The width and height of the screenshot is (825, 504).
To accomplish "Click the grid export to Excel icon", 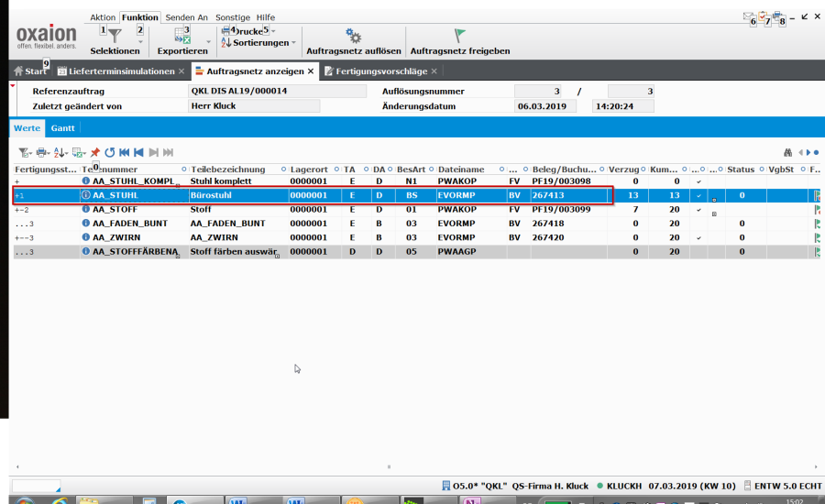I will [x=79, y=152].
